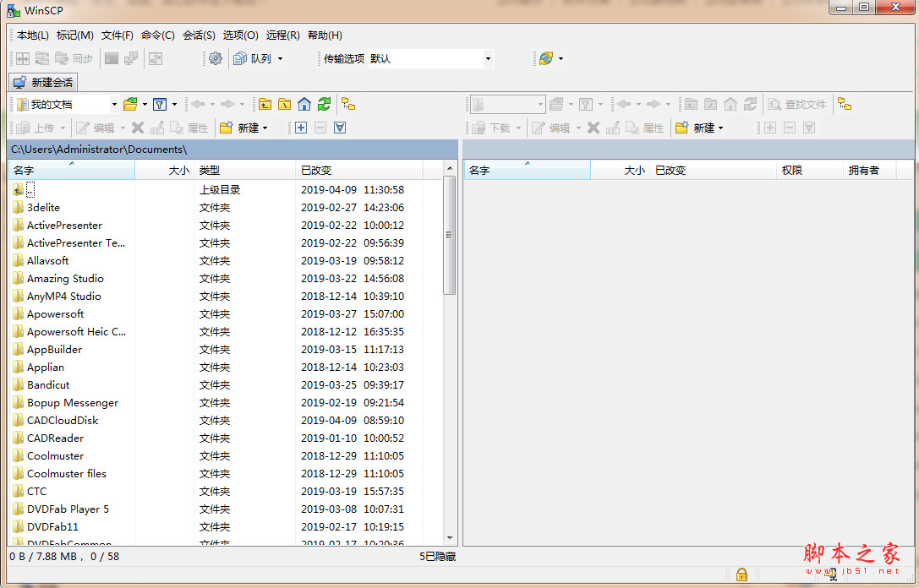Toggle the remote panel directory tree icon
Viewport: 919px width, 588px height.
pos(845,104)
